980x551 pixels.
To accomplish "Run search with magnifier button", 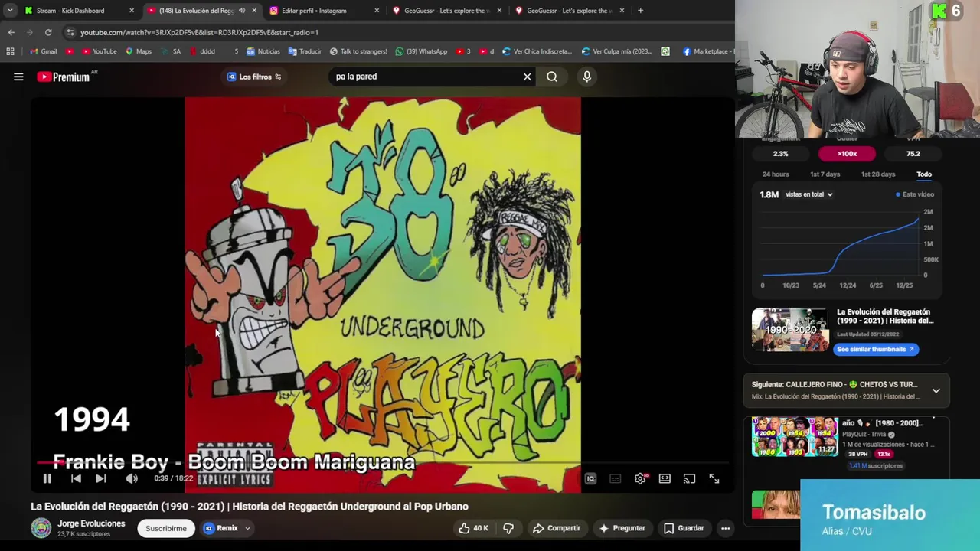I will pyautogui.click(x=552, y=77).
